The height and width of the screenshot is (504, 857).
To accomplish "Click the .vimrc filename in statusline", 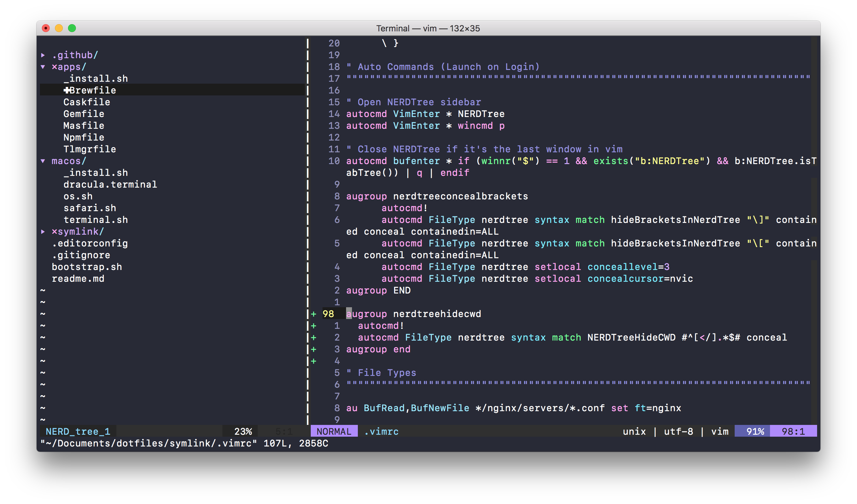I will [381, 431].
